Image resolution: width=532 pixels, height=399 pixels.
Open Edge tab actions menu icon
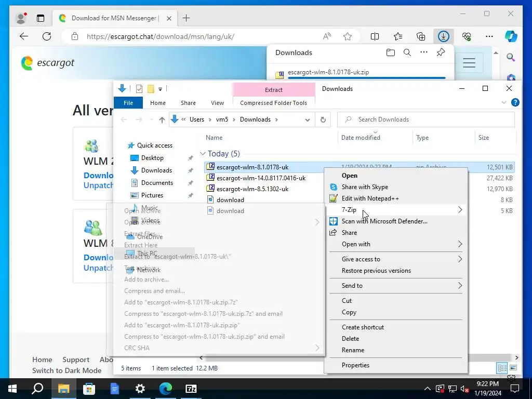(41, 18)
